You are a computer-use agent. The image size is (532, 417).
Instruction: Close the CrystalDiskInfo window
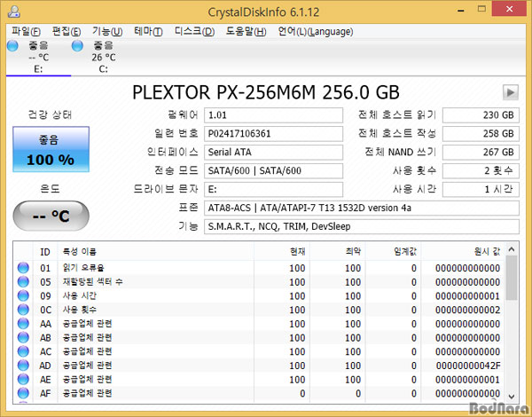[509, 9]
